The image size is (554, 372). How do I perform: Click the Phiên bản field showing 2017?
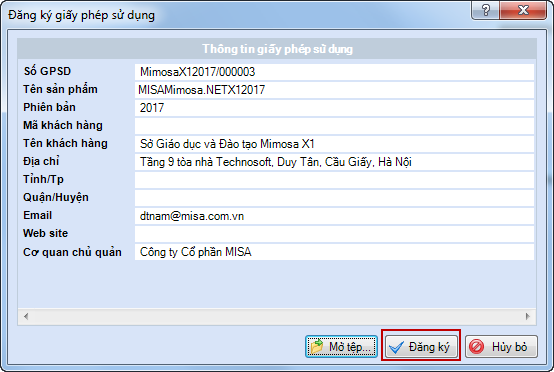[x=334, y=108]
